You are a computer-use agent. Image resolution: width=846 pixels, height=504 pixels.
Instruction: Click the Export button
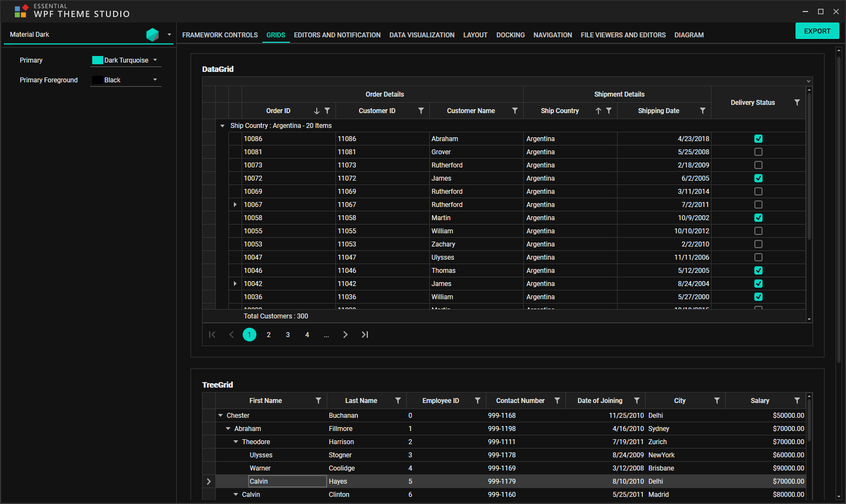817,31
